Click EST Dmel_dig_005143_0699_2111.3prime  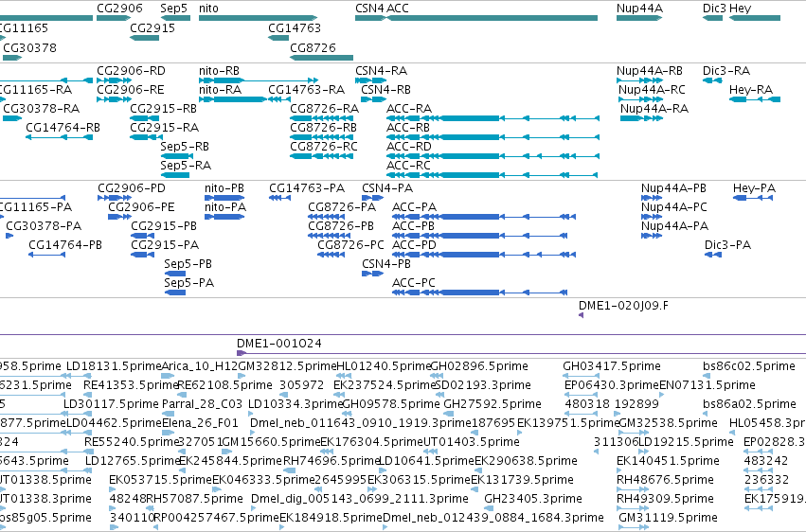(x=360, y=499)
